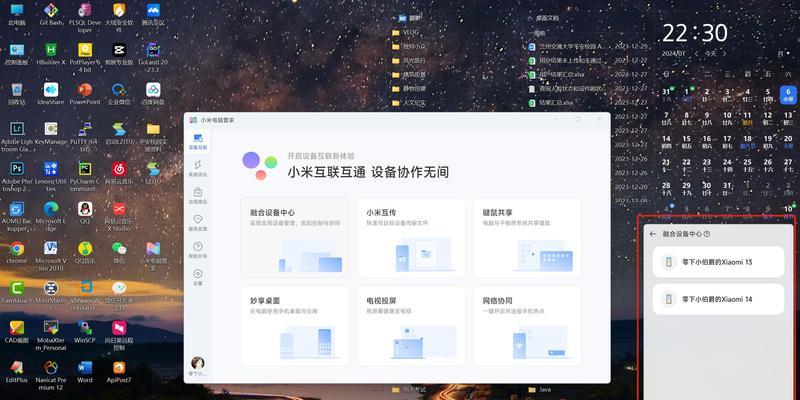Open Camtasia 9 desktop icon
Viewport: 800px width, 400px height.
[x=17, y=292]
